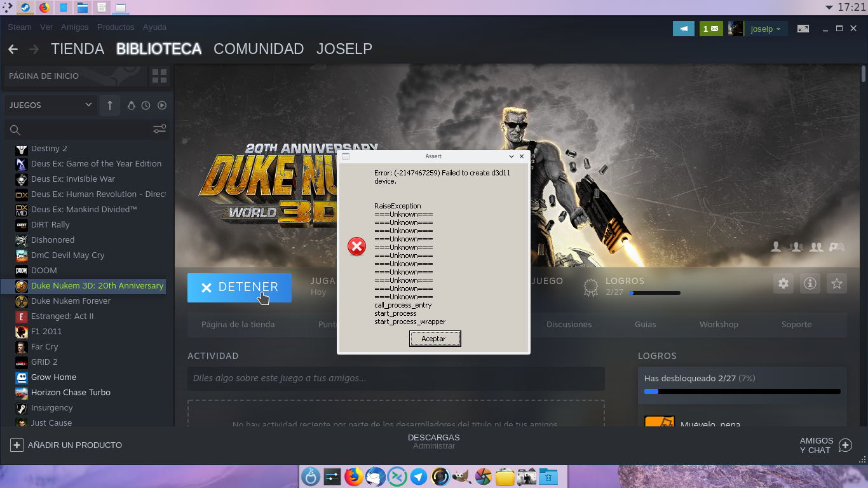868x488 pixels.
Task: Toggle the ready-to-play filter icon
Action: [162, 105]
